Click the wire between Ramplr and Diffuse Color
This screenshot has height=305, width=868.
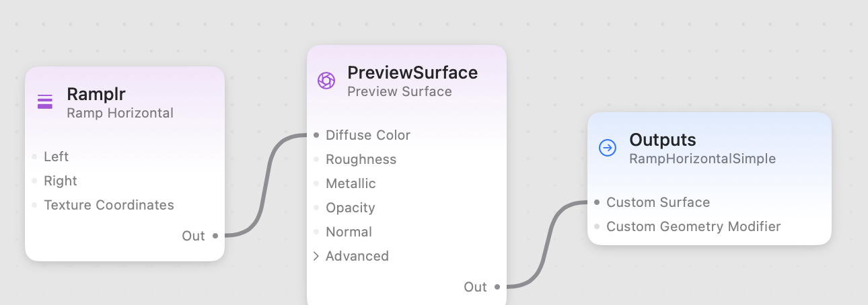265,185
